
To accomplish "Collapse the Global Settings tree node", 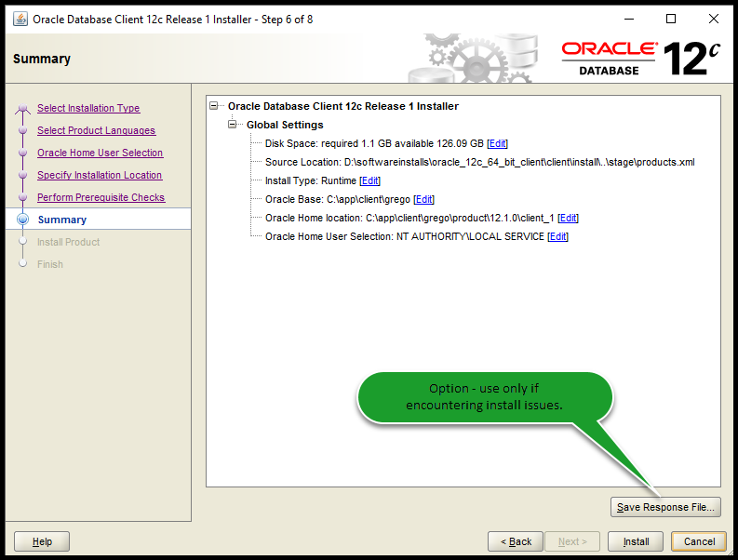I will [232, 125].
